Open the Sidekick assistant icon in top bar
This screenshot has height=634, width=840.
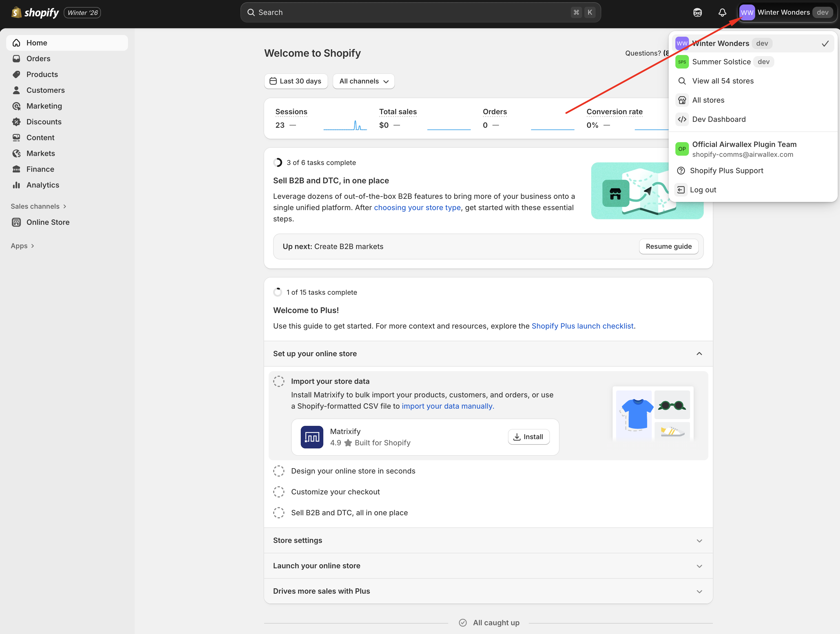point(697,12)
